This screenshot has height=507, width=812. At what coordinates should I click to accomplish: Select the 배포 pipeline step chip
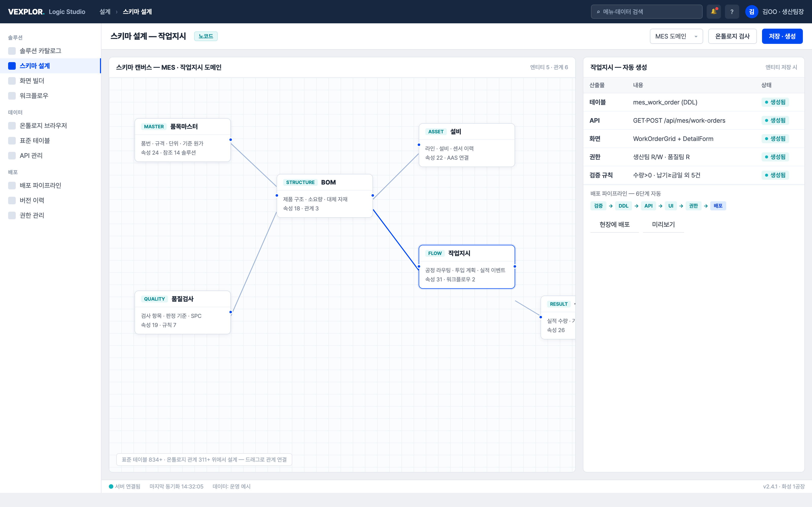pos(718,206)
